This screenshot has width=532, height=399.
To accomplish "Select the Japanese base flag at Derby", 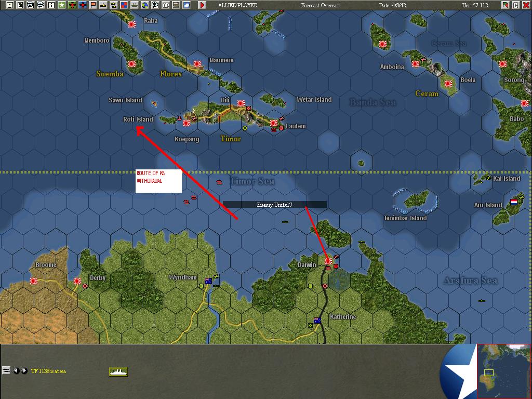I will pos(77,281).
